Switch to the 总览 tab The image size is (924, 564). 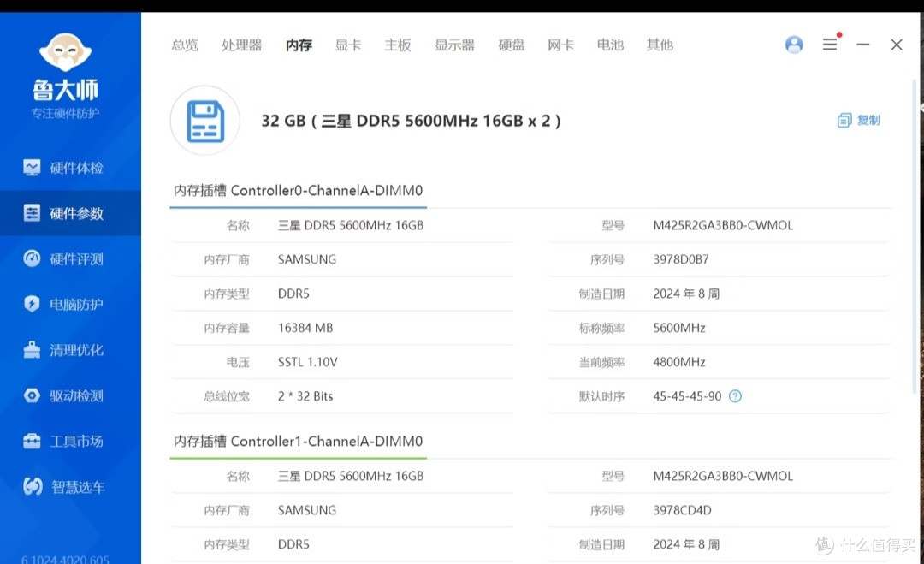click(x=185, y=45)
